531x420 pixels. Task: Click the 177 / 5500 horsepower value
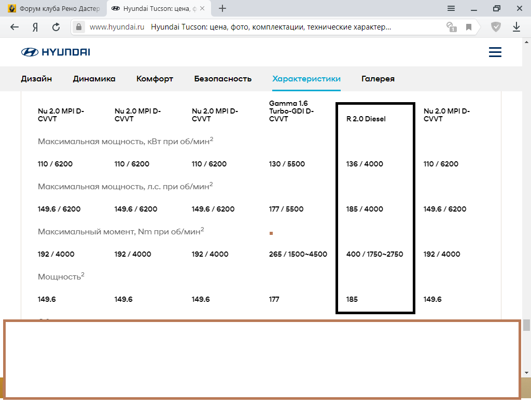click(286, 209)
